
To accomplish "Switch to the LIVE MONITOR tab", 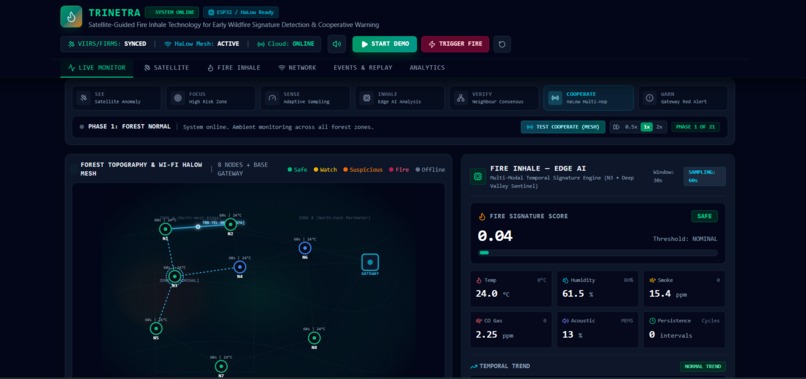I will (97, 68).
